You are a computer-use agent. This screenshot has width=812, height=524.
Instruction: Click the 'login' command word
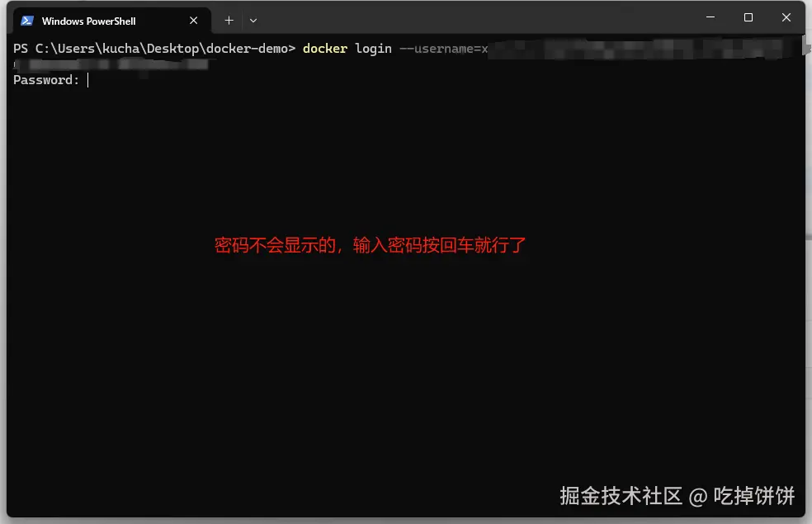373,49
